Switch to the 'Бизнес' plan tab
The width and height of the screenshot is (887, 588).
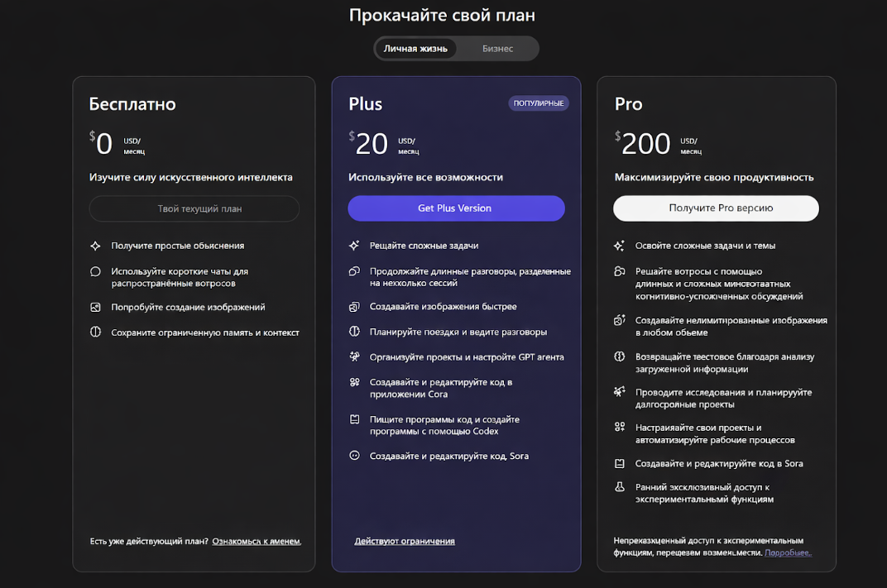pos(497,49)
